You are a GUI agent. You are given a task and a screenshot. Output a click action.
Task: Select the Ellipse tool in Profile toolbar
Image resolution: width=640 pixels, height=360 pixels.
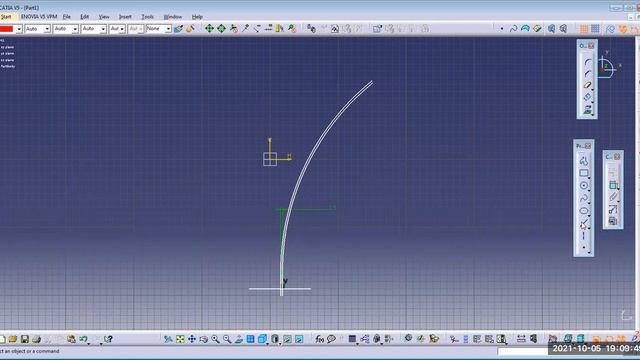584,211
